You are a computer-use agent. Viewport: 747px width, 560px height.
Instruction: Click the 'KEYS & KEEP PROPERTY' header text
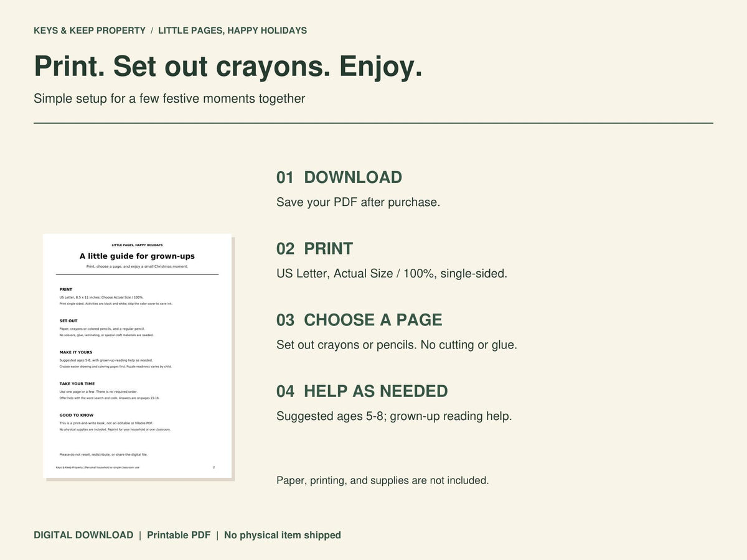(x=90, y=30)
